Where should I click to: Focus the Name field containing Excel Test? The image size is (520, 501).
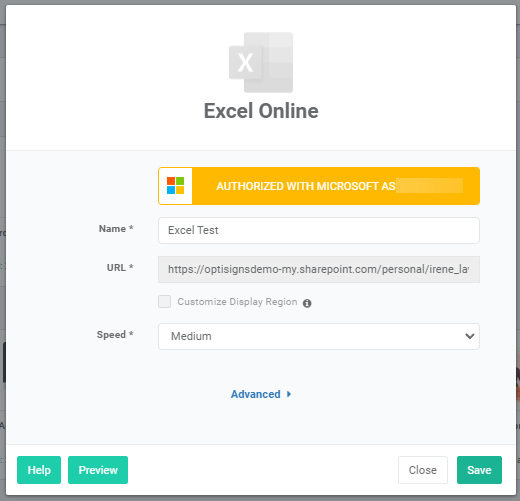coord(319,230)
